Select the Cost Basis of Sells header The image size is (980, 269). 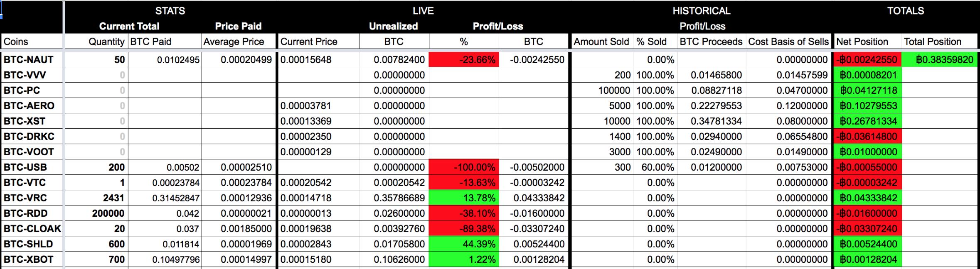pos(788,42)
